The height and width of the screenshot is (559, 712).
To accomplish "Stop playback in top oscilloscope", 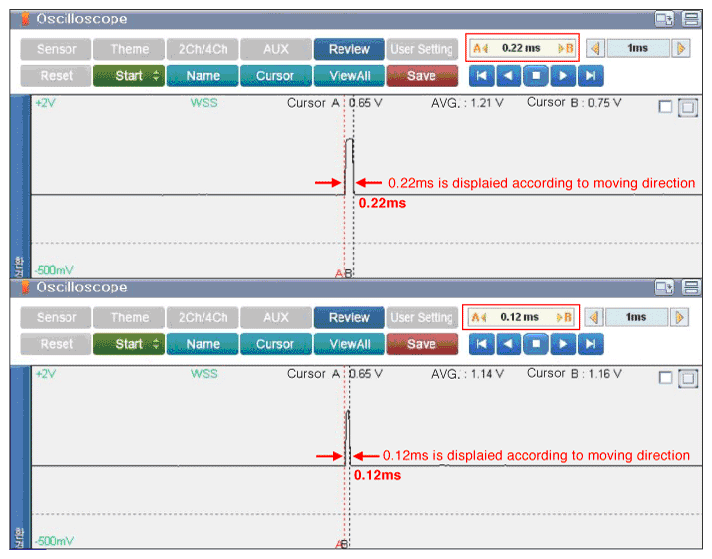I will [536, 75].
